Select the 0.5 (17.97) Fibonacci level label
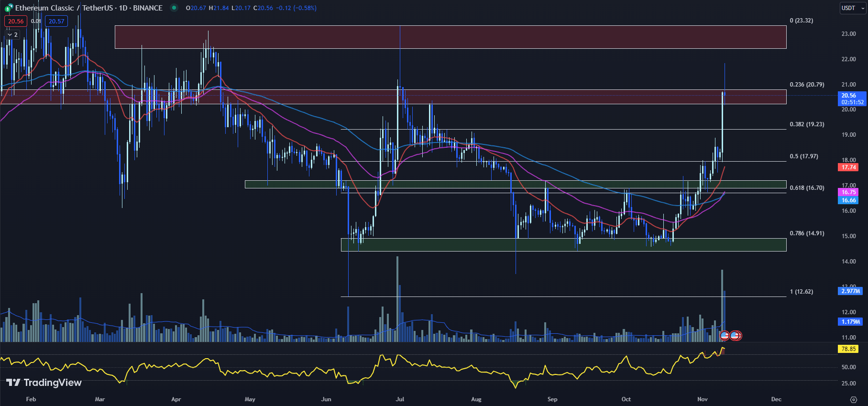Screen dimensions: 868x406 tap(803, 156)
